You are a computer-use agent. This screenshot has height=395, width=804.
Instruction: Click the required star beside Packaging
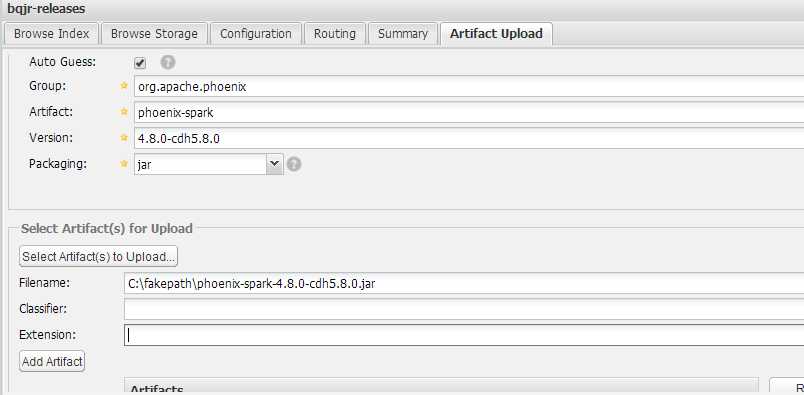click(124, 164)
